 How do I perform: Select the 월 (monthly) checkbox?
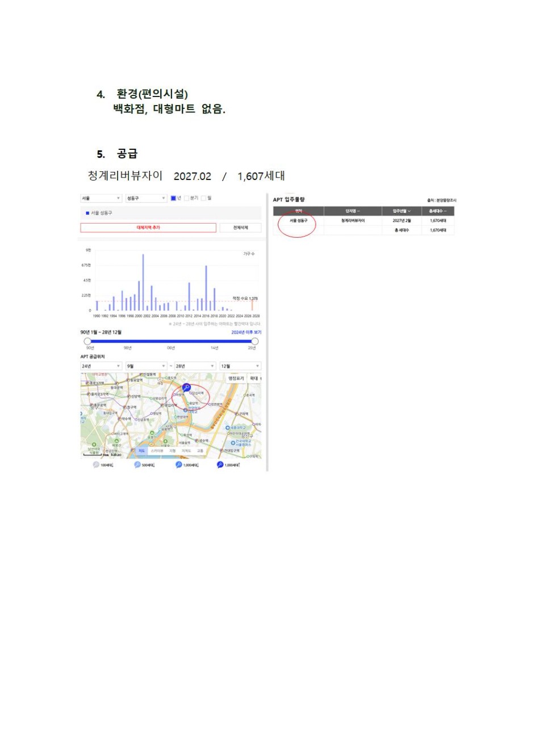tap(203, 198)
